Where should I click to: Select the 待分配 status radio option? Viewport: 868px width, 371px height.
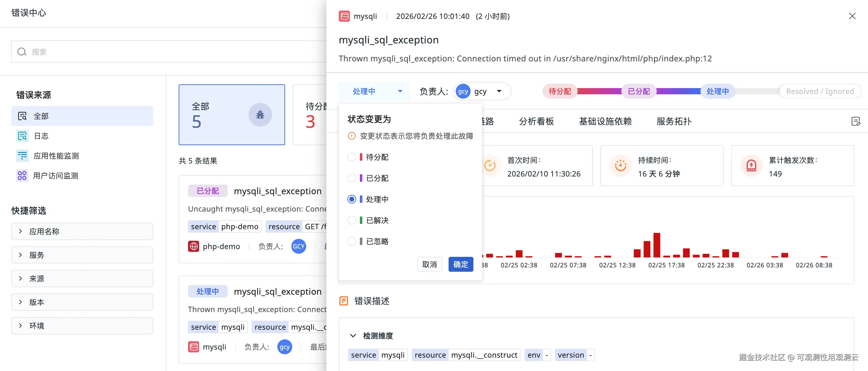click(351, 157)
